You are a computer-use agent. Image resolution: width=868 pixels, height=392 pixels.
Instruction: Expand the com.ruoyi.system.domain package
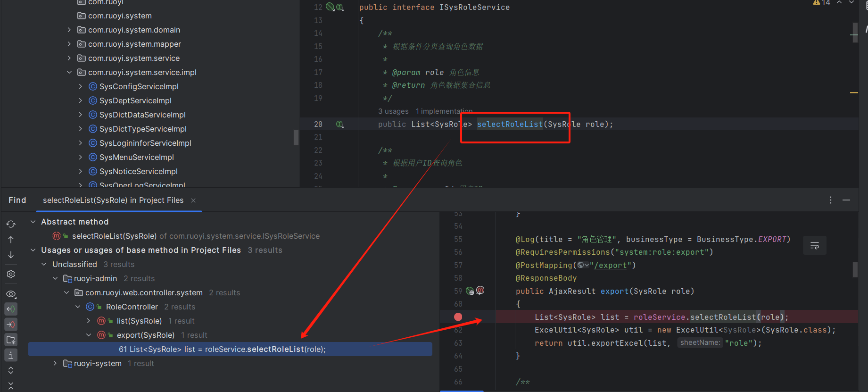69,30
